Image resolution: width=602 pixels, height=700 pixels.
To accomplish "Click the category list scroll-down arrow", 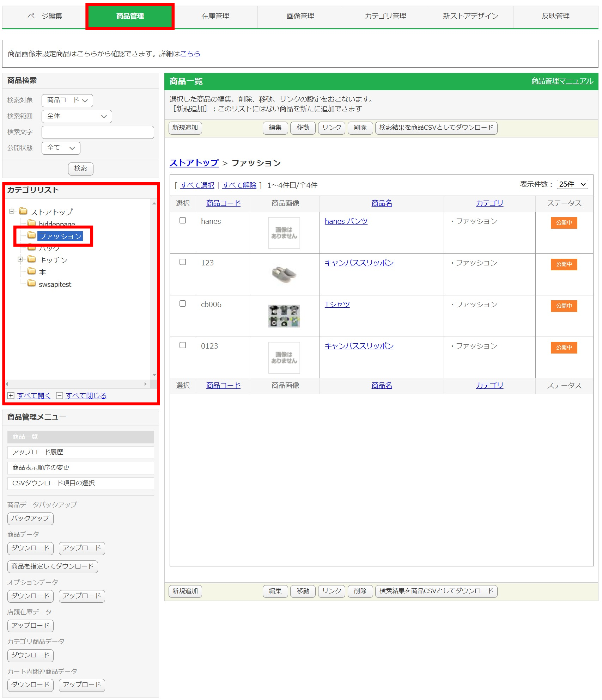I will coord(154,375).
